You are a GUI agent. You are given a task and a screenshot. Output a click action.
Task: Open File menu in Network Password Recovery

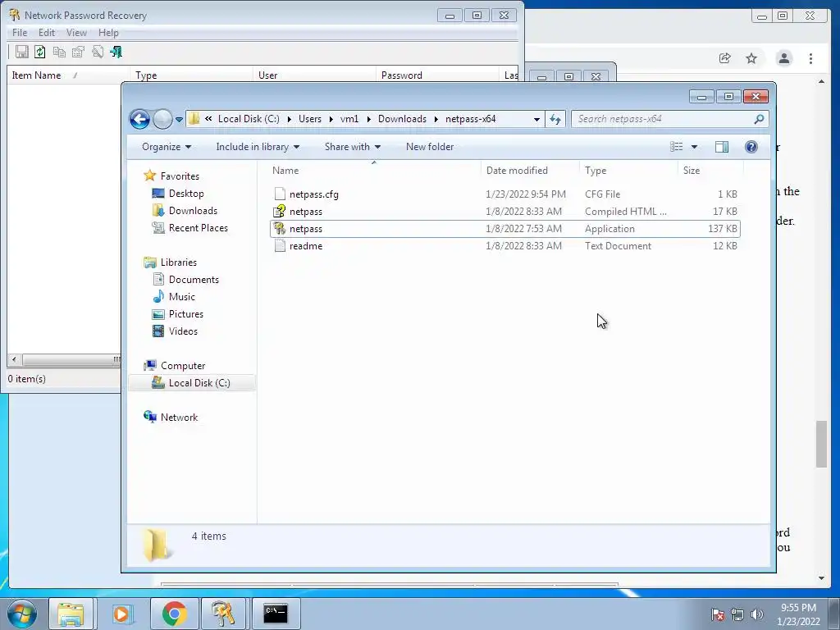coord(20,33)
